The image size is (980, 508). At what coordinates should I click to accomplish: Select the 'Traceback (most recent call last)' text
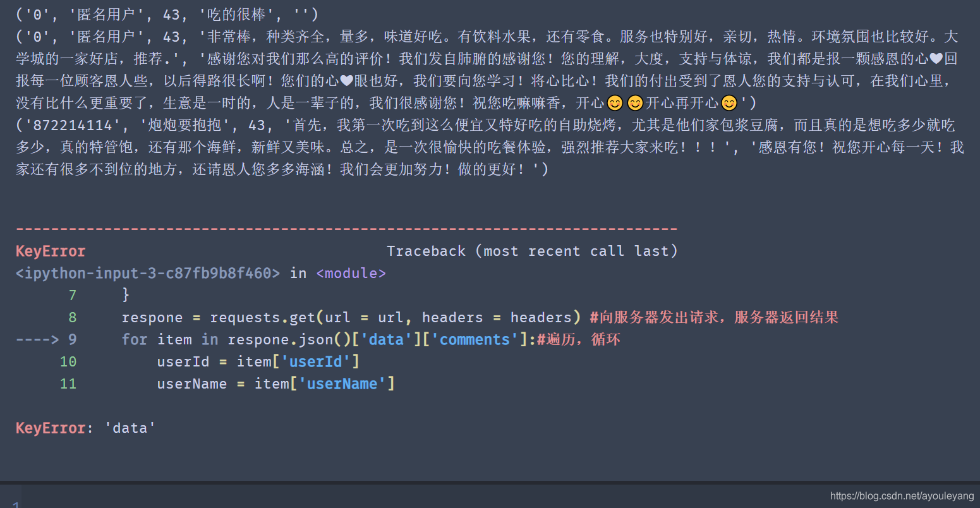tap(532, 251)
